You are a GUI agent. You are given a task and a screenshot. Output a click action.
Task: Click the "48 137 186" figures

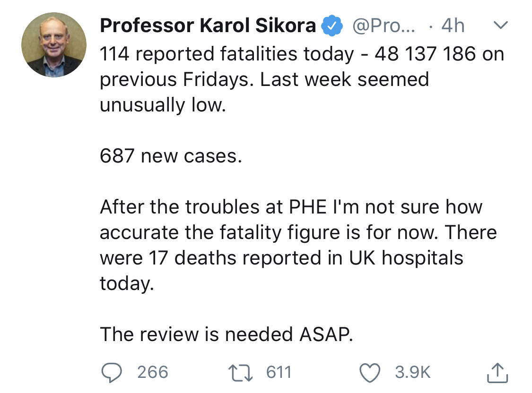click(425, 54)
